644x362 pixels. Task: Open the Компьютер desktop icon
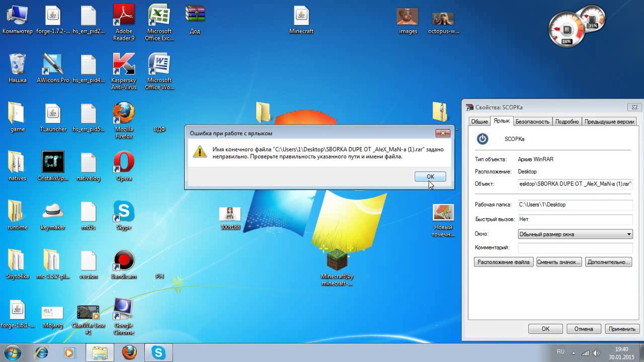tap(17, 20)
